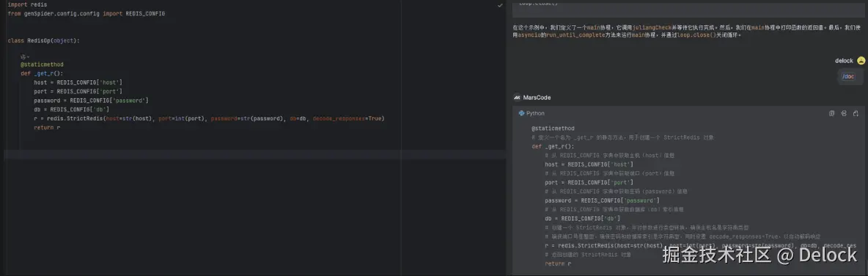868x276 pixels.
Task: Click the db = REDIS_CONFIG['db'] line in editor
Action: coord(71,109)
